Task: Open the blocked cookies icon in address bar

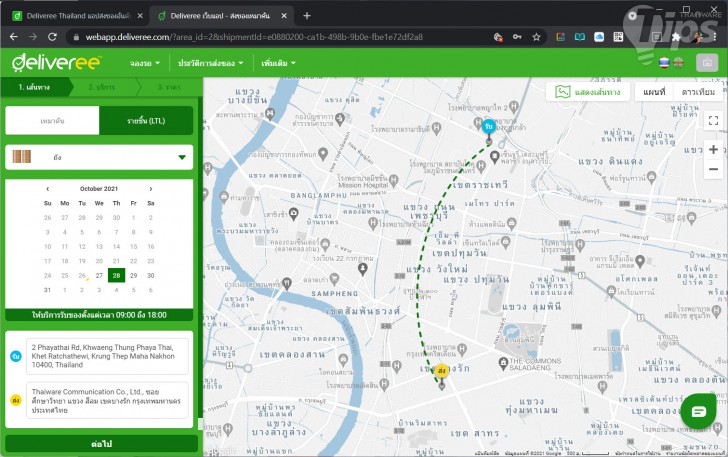Action: coord(498,37)
